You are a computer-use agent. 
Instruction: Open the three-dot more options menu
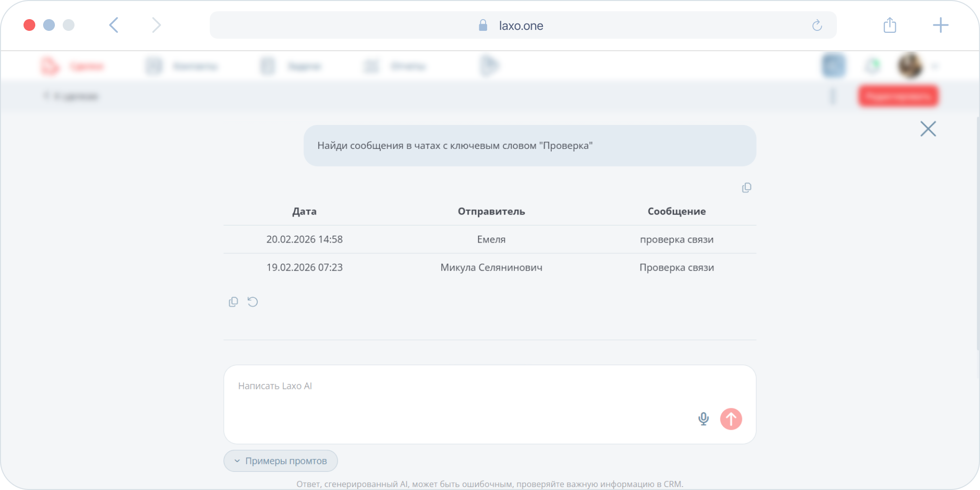point(833,96)
